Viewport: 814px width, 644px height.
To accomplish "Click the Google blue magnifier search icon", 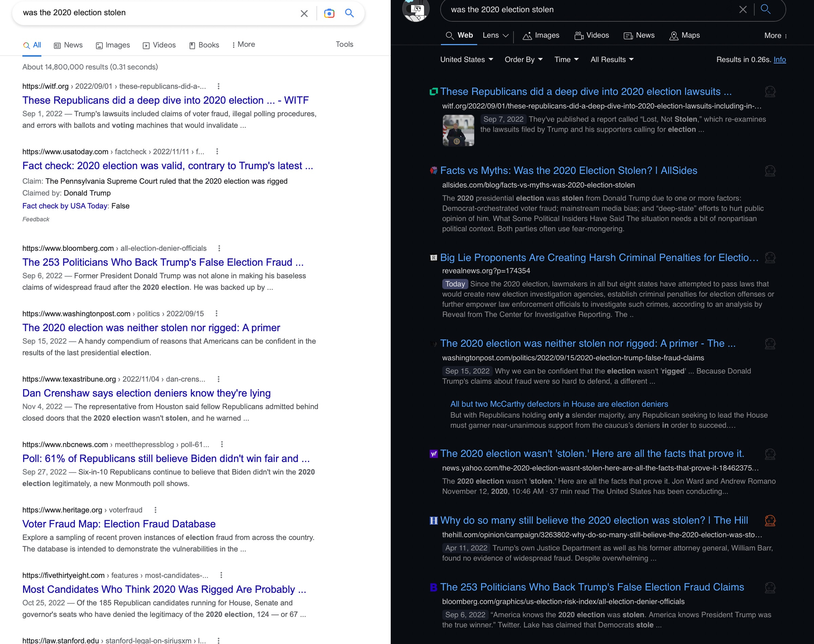I will pyautogui.click(x=350, y=13).
